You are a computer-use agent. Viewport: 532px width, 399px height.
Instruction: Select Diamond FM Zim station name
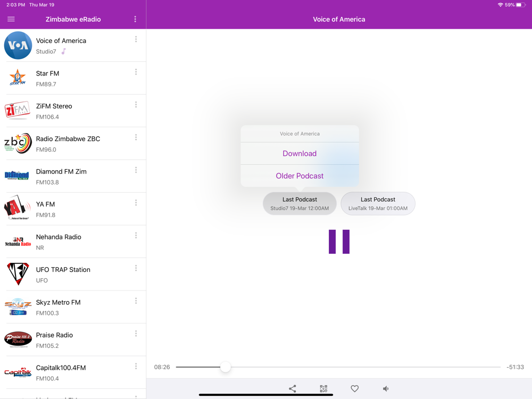click(x=61, y=171)
